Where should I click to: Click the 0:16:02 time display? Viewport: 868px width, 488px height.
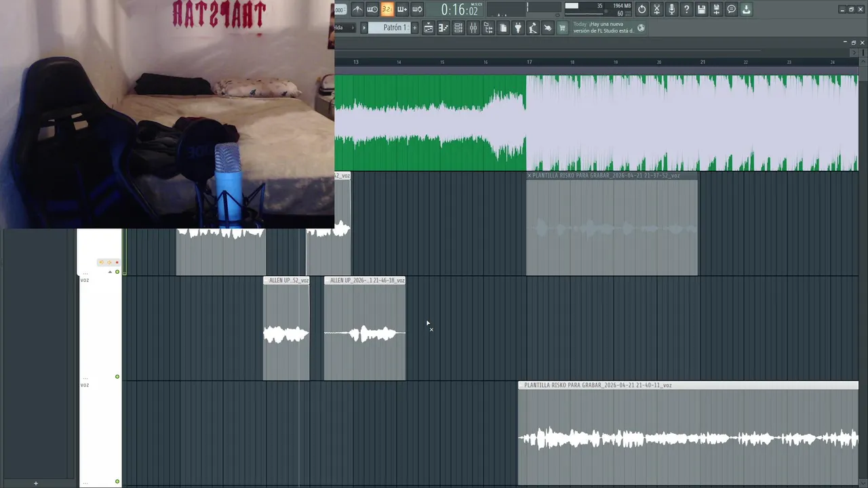[x=459, y=9]
